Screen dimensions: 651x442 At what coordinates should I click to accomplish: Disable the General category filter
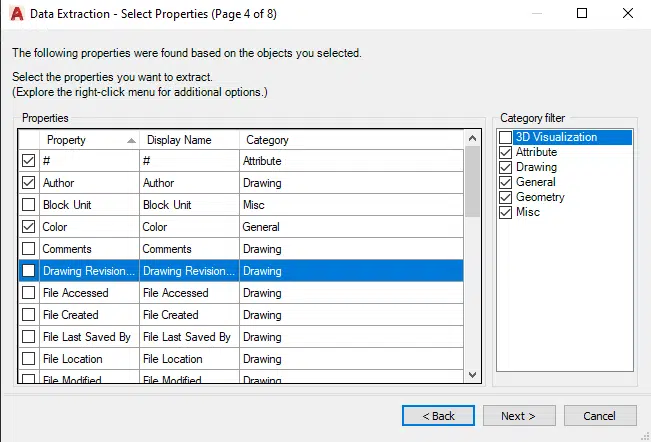(505, 182)
